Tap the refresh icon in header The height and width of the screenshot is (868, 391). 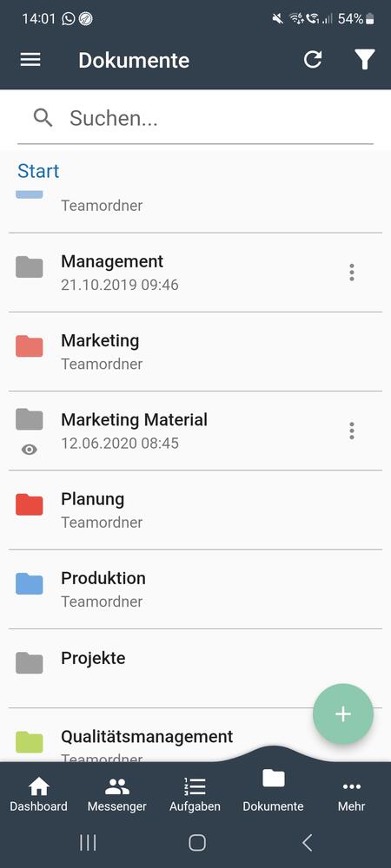click(313, 60)
